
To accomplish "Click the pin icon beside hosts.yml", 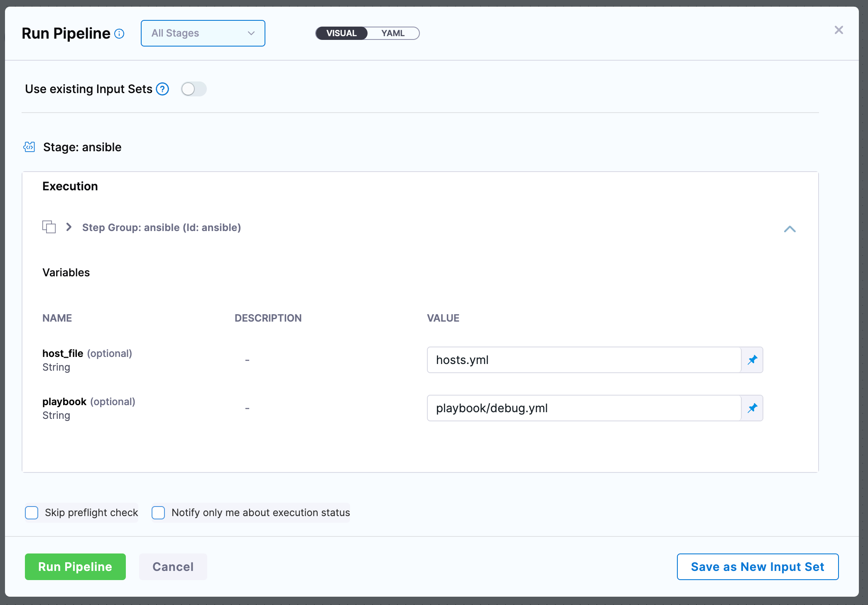I will click(x=752, y=360).
